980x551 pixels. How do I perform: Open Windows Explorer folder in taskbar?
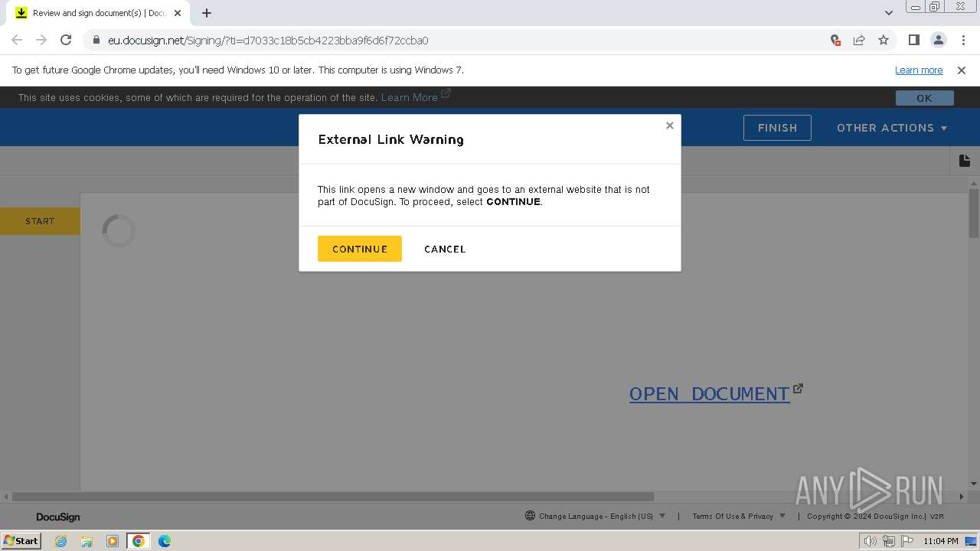(x=87, y=541)
